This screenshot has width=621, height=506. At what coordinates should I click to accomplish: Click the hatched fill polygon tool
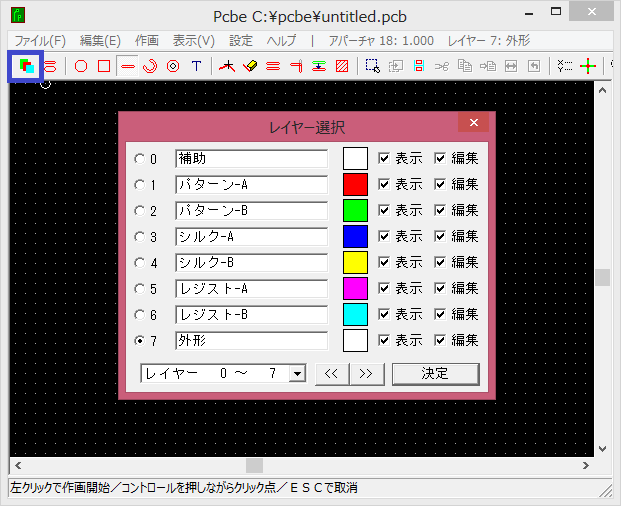coord(342,66)
